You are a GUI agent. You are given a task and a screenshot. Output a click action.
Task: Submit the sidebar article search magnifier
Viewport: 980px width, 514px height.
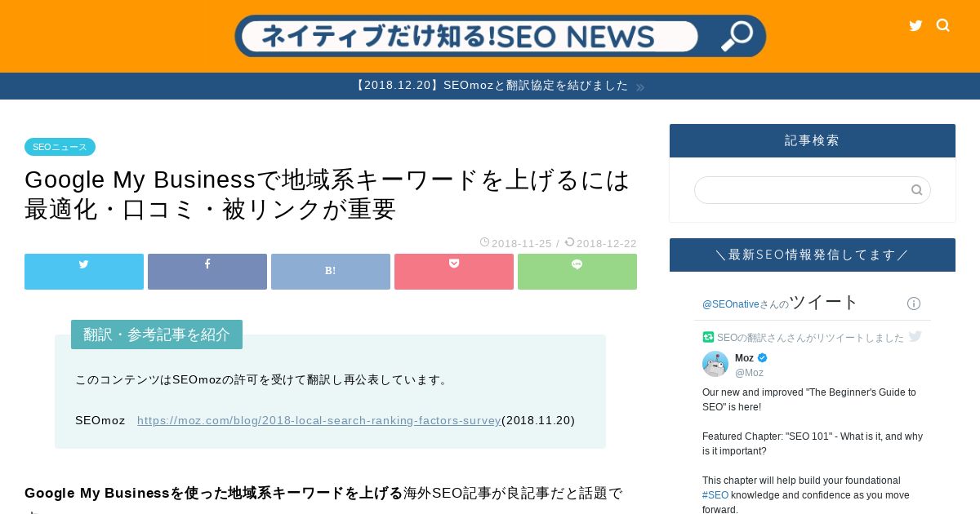click(x=917, y=190)
